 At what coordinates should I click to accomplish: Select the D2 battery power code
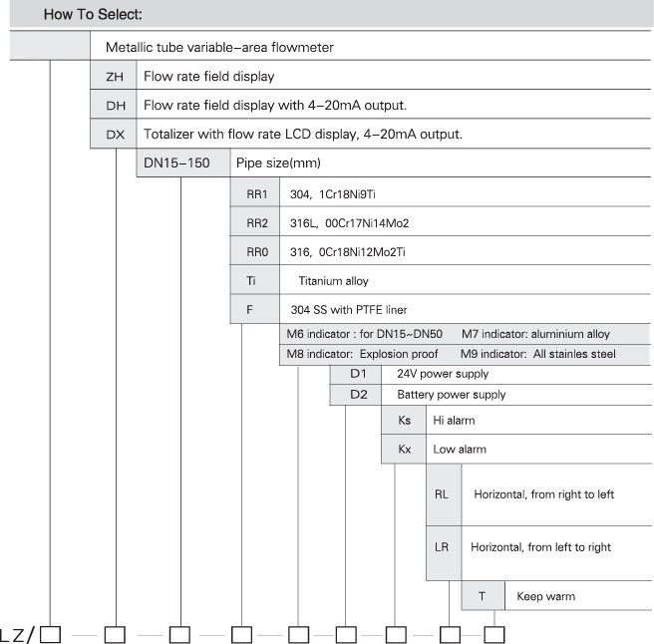pyautogui.click(x=357, y=395)
